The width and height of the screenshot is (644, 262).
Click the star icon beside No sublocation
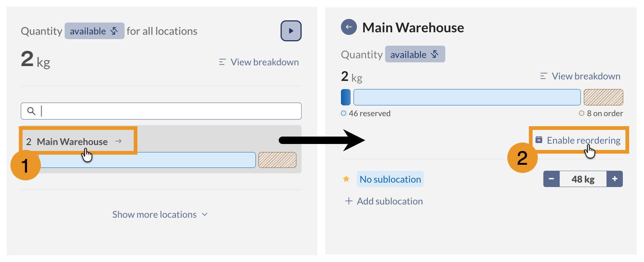(347, 179)
